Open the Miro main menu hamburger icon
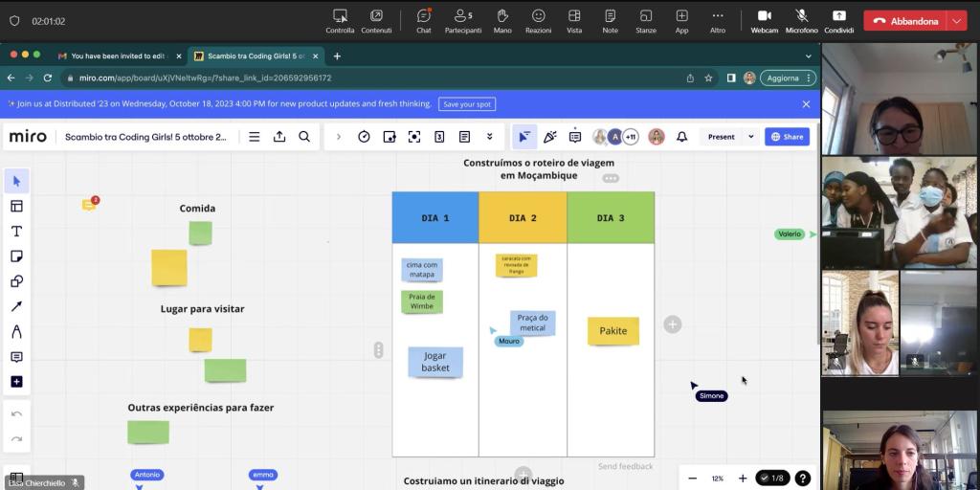 coord(255,137)
